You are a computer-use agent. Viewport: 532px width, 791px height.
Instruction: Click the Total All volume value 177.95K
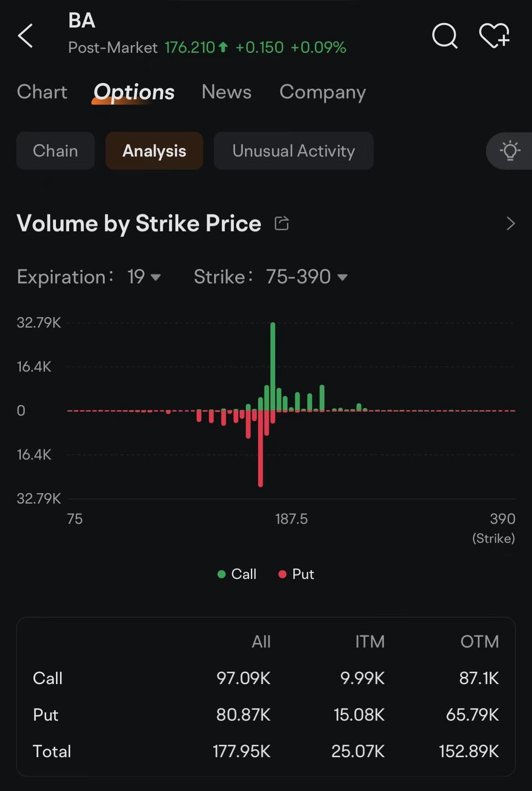click(241, 751)
